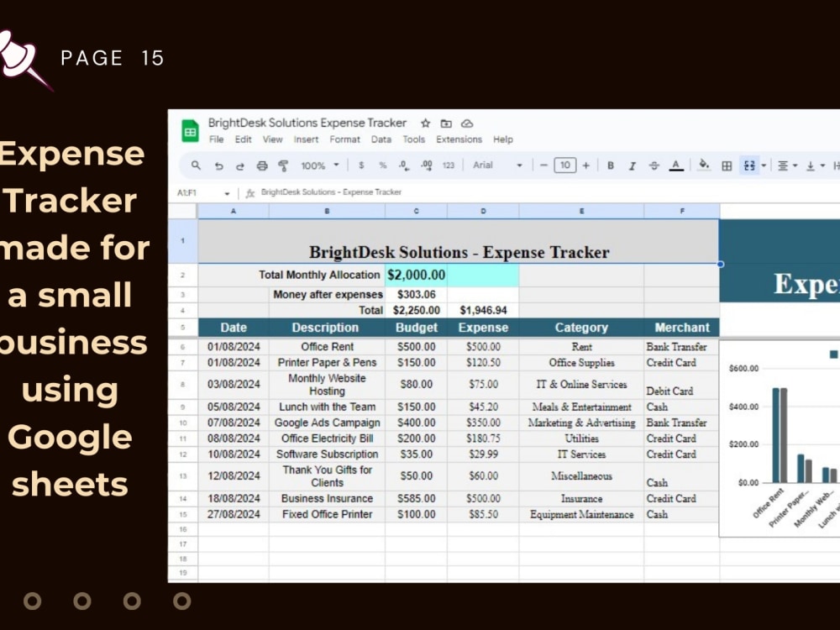Select the Equipment Maintenance category cell

(x=581, y=514)
